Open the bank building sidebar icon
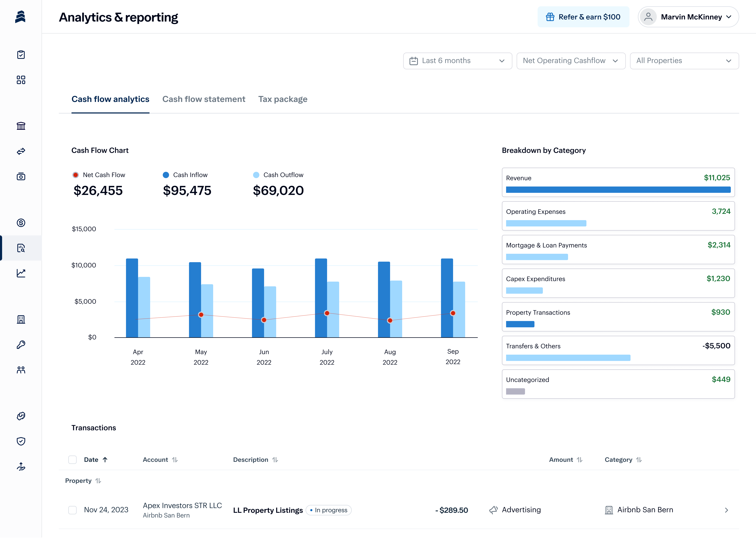756x538 pixels. tap(21, 126)
